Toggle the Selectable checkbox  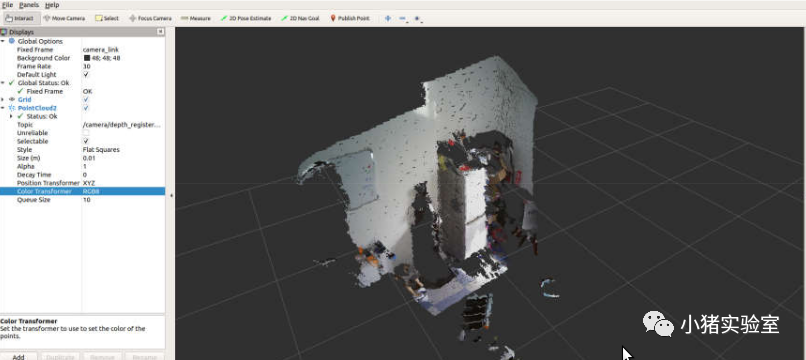click(86, 141)
